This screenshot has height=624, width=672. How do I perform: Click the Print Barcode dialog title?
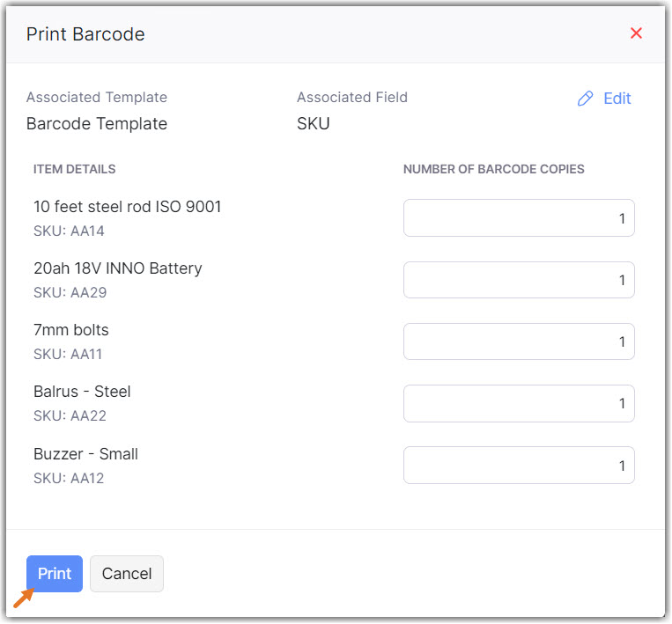click(85, 34)
